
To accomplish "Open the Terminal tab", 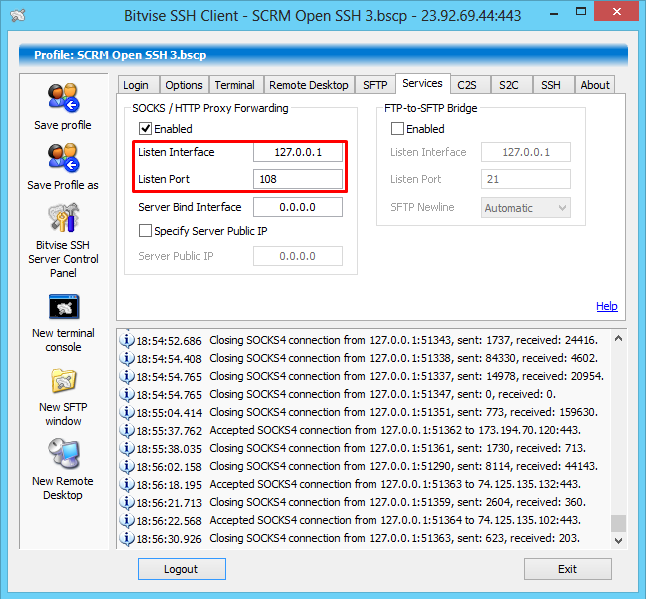I will (235, 85).
